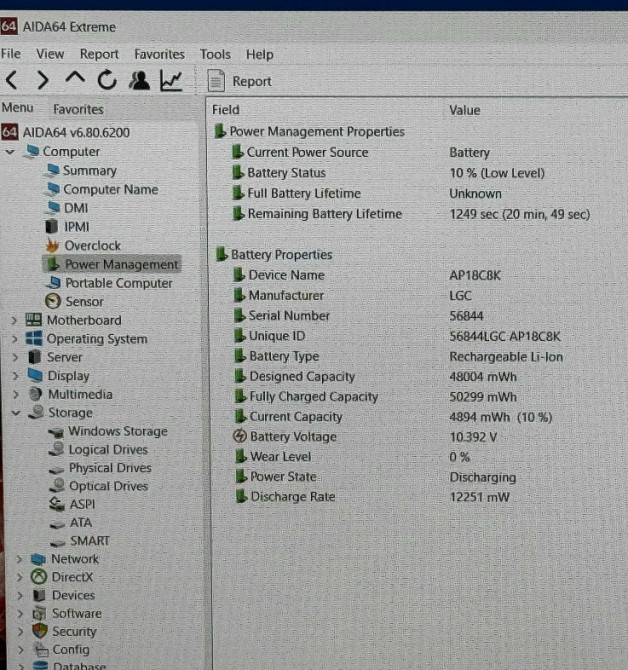
Task: Select Summary in the tree
Action: [x=89, y=170]
